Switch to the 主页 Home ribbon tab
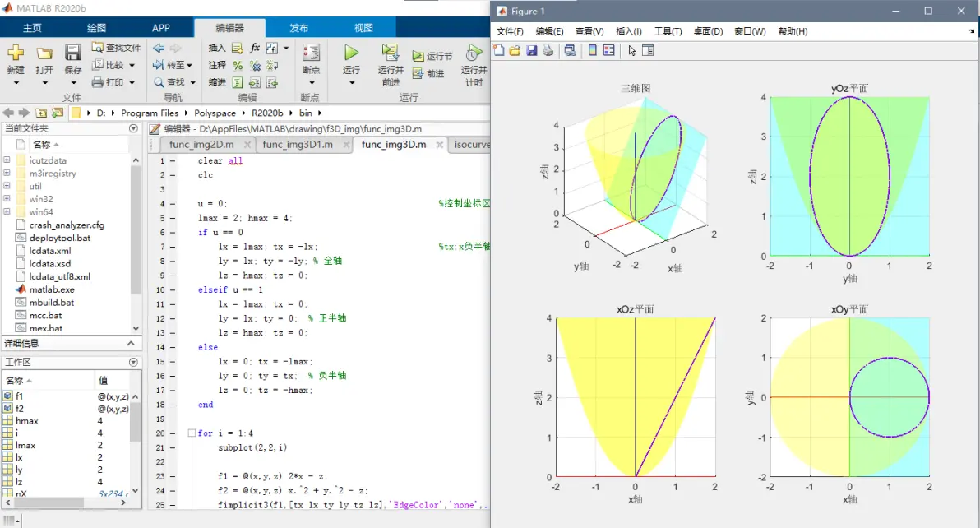Screen dimensions: 980x528 tap(32, 28)
